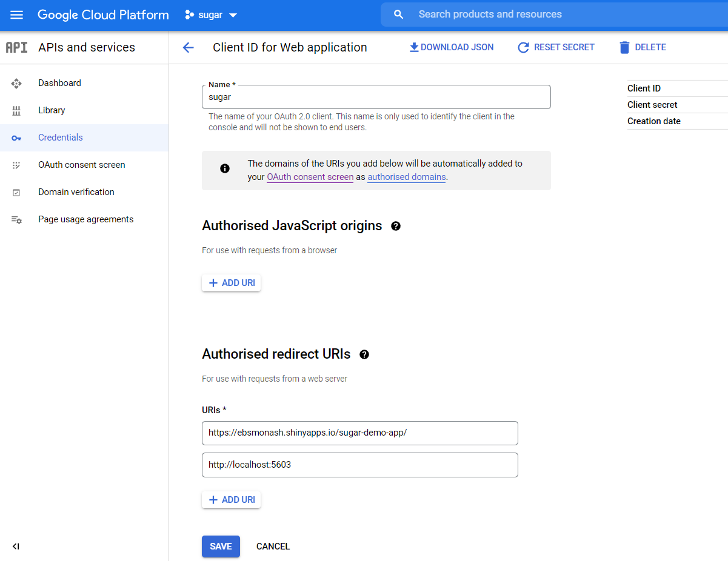The height and width of the screenshot is (561, 728).
Task: Open the hamburger navigation menu
Action: [16, 15]
